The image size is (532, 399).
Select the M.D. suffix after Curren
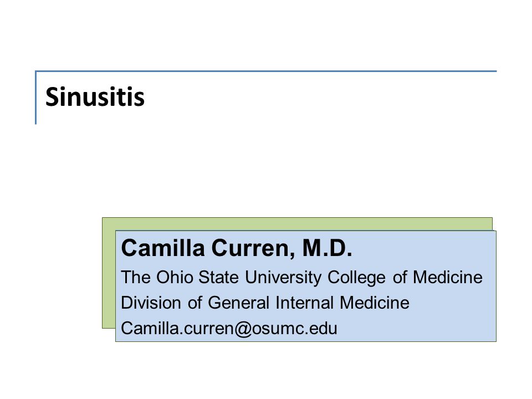pos(327,248)
